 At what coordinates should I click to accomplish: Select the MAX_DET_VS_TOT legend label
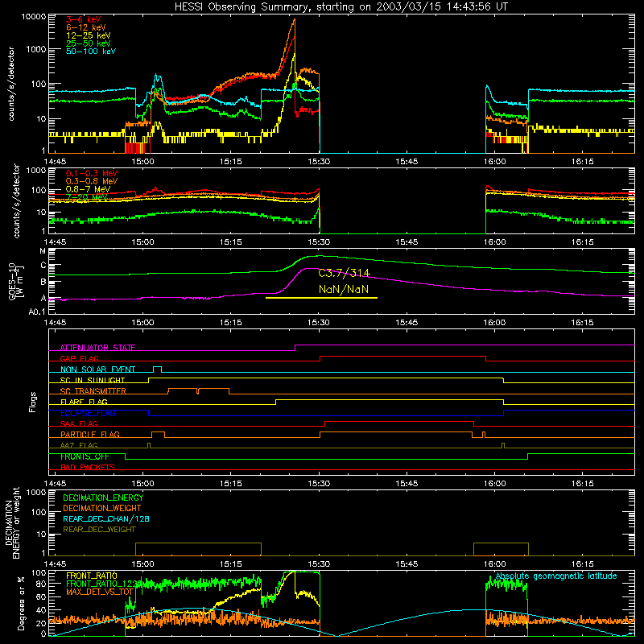(x=99, y=592)
